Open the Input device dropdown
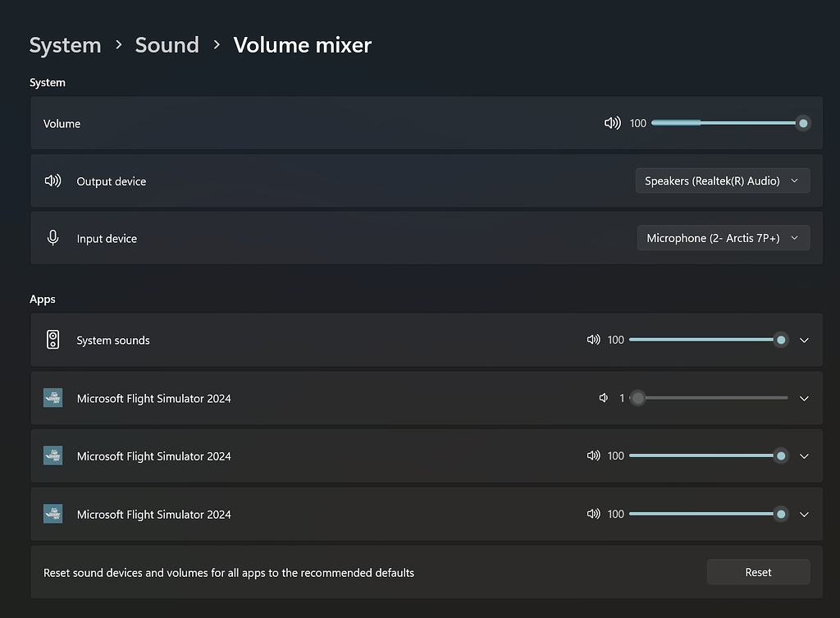840x618 pixels. coord(723,238)
